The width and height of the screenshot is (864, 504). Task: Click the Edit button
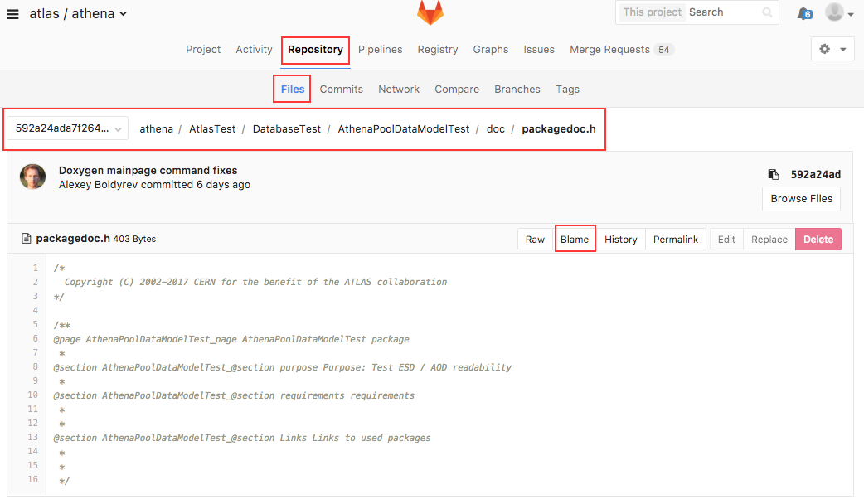pos(726,240)
